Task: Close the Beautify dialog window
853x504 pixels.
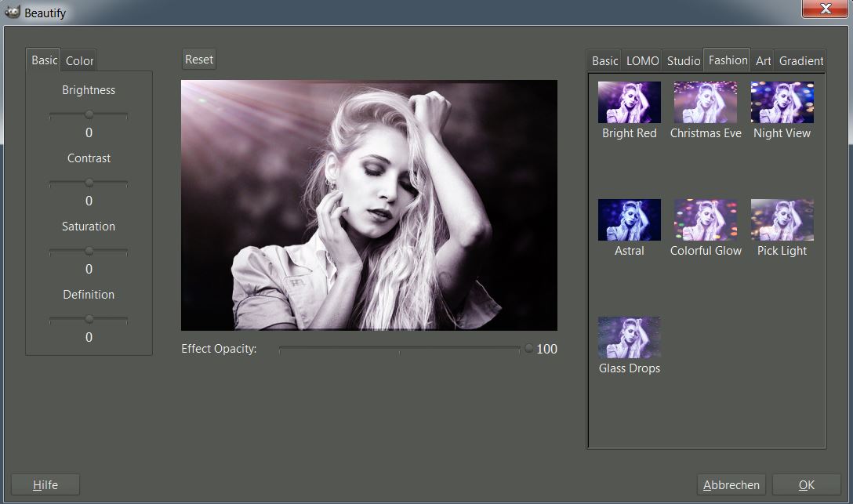Action: tap(825, 8)
